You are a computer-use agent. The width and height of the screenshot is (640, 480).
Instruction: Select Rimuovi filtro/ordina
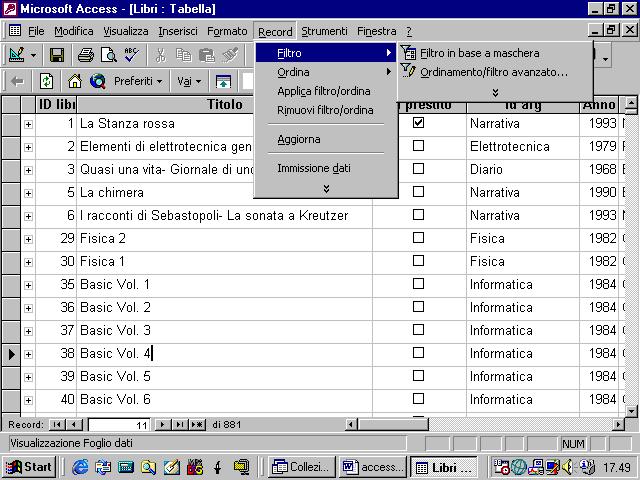tap(326, 110)
